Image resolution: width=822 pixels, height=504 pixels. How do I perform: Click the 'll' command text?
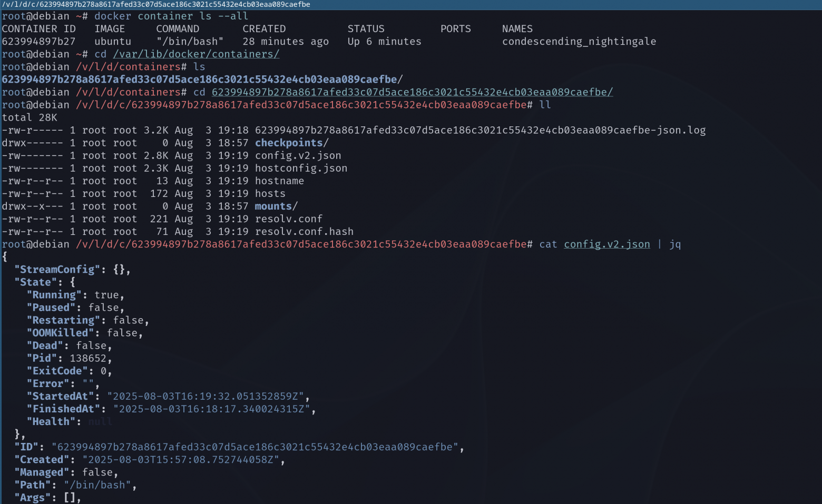545,105
